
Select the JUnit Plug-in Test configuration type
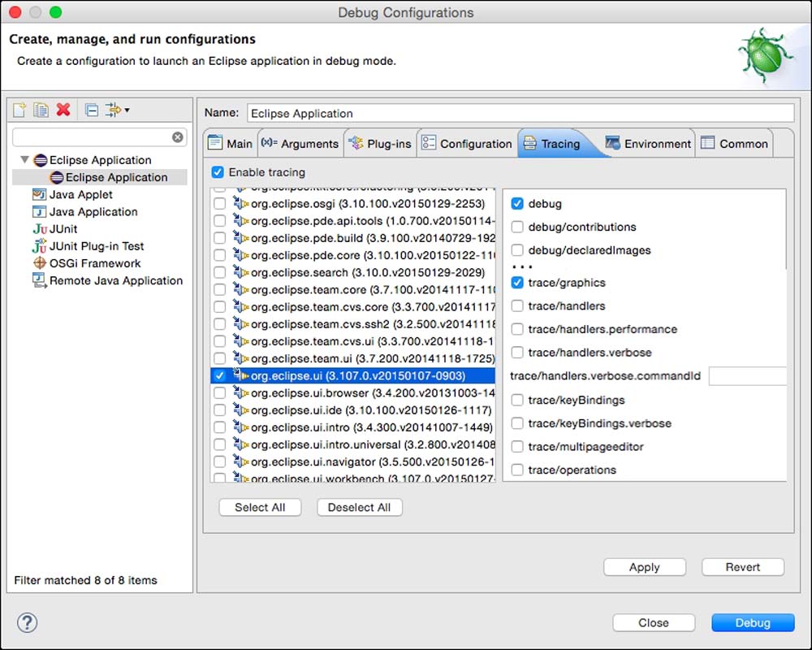[x=96, y=246]
